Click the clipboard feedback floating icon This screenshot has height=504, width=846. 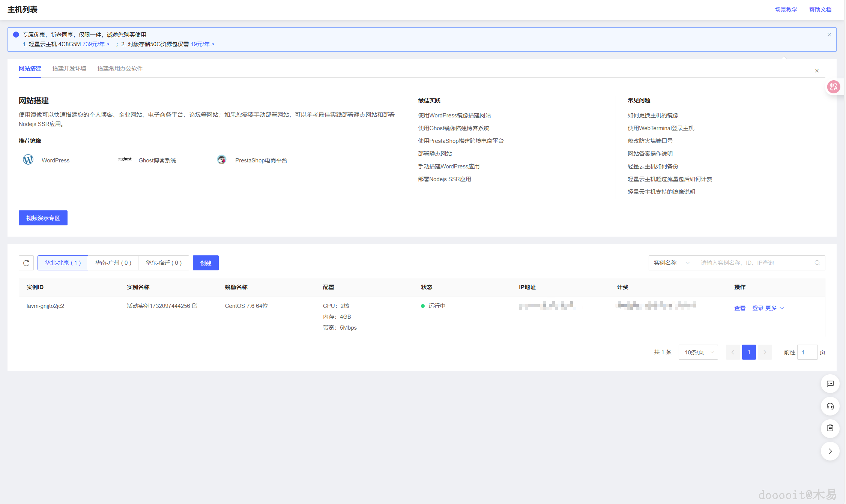point(830,428)
